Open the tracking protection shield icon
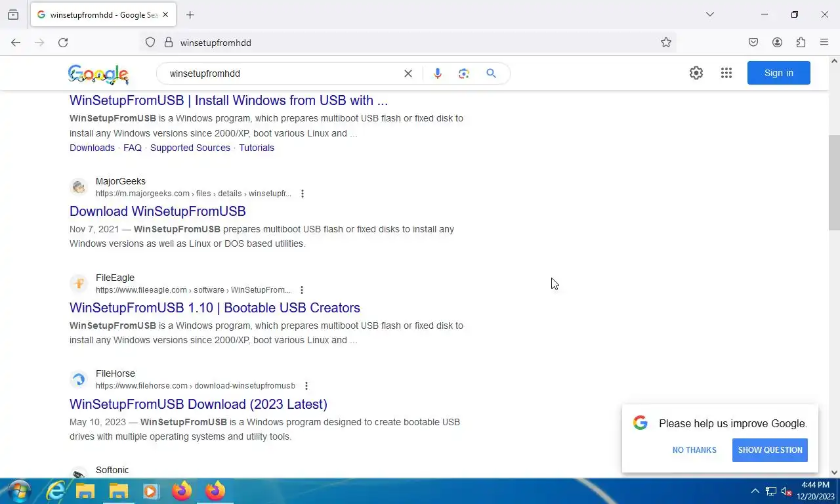 [150, 42]
